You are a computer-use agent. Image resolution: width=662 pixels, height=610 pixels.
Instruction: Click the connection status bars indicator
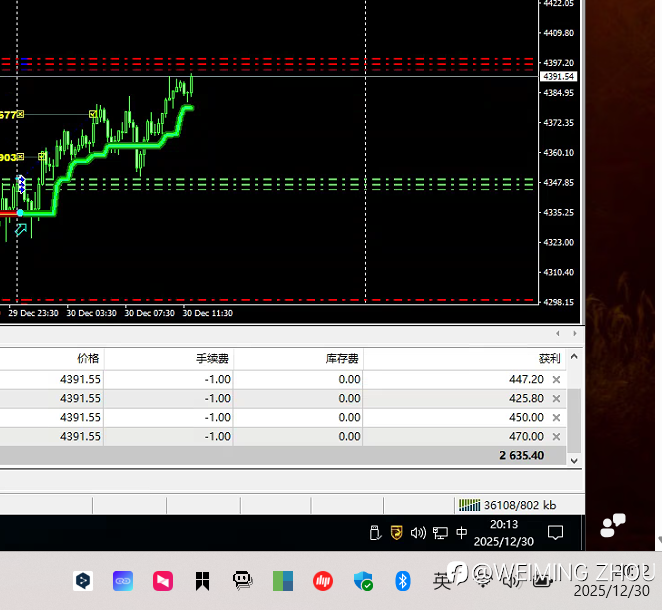[469, 505]
